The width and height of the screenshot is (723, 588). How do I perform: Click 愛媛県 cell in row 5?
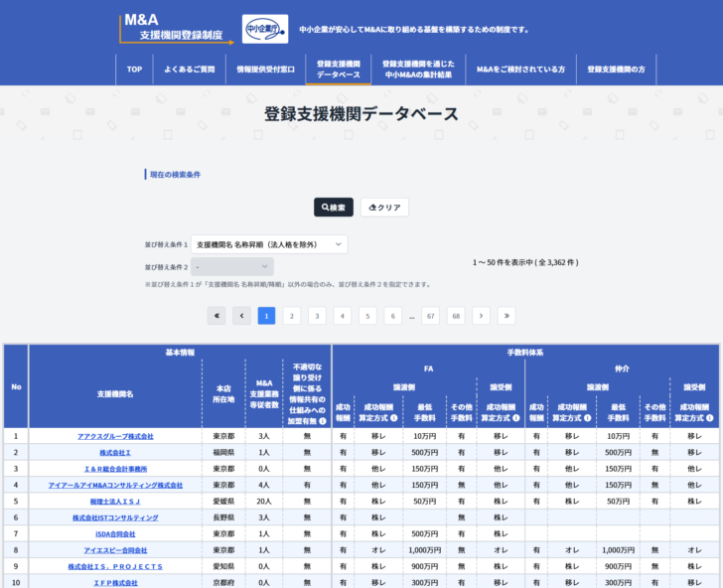pyautogui.click(x=223, y=502)
